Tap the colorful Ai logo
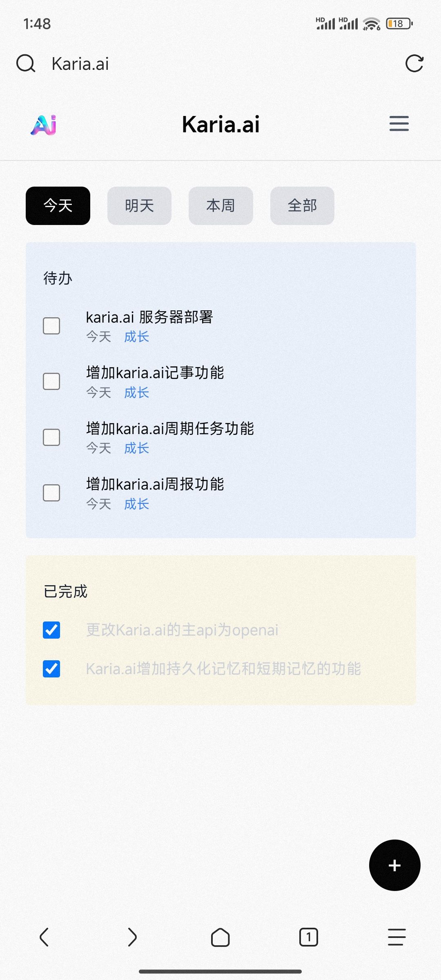 coord(44,125)
